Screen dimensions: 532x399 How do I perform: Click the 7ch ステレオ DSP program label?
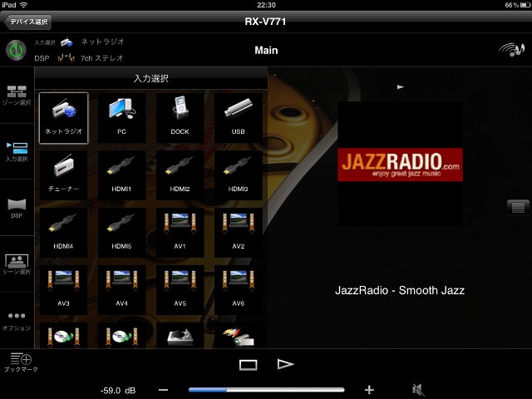pos(101,58)
